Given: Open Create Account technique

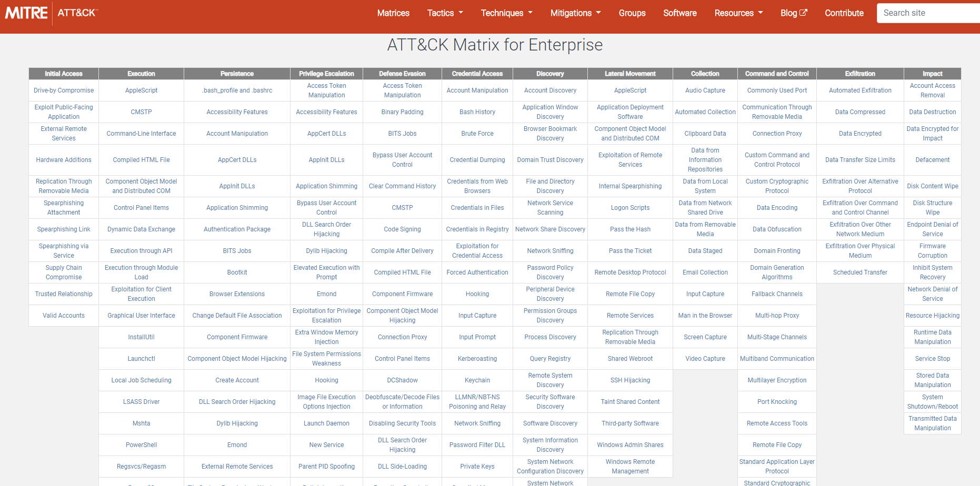Looking at the screenshot, I should point(237,380).
